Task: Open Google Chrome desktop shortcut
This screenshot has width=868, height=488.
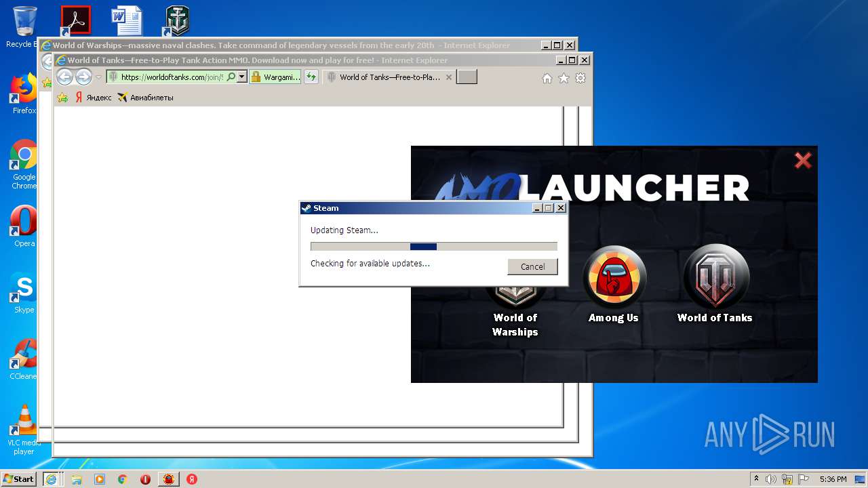Action: [x=24, y=165]
